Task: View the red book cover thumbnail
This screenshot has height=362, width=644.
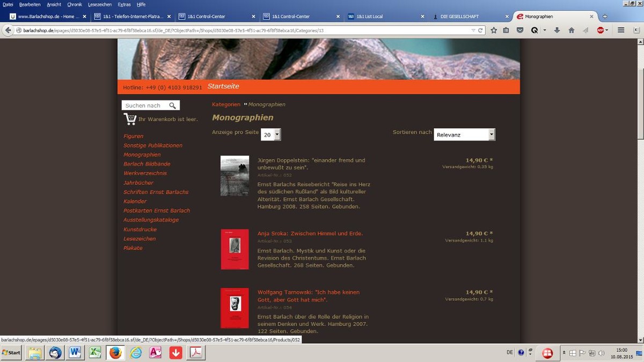Action: click(235, 249)
